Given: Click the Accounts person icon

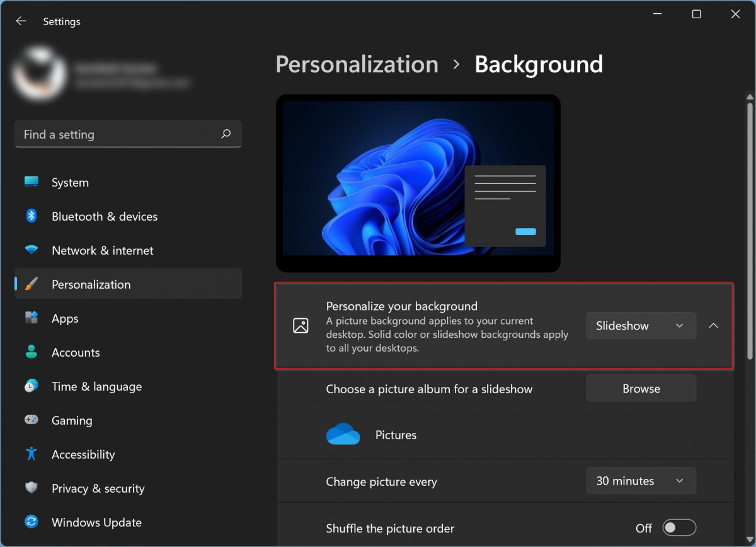Looking at the screenshot, I should click(31, 352).
